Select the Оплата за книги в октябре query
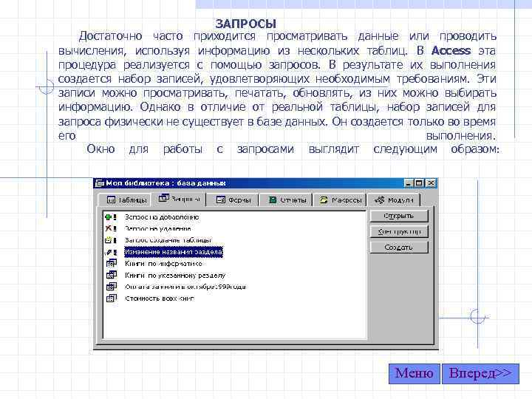 (185, 287)
